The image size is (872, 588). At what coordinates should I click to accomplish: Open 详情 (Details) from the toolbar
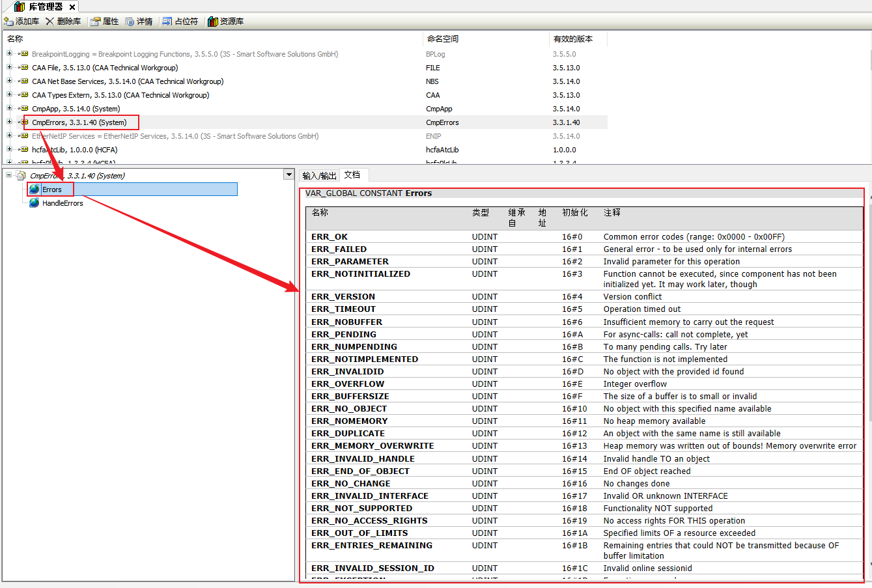point(130,21)
